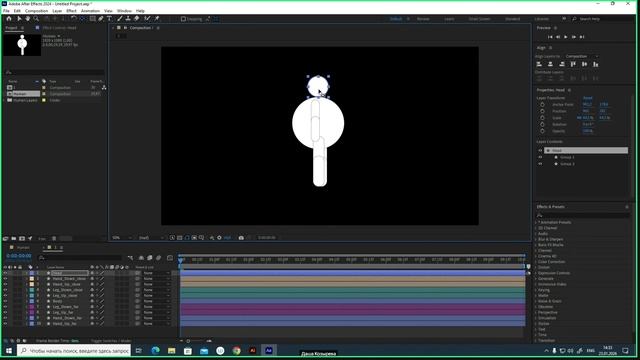Viewport: 640px width, 360px height.
Task: Switch to Effect Controls Head tab
Action: coord(59,28)
